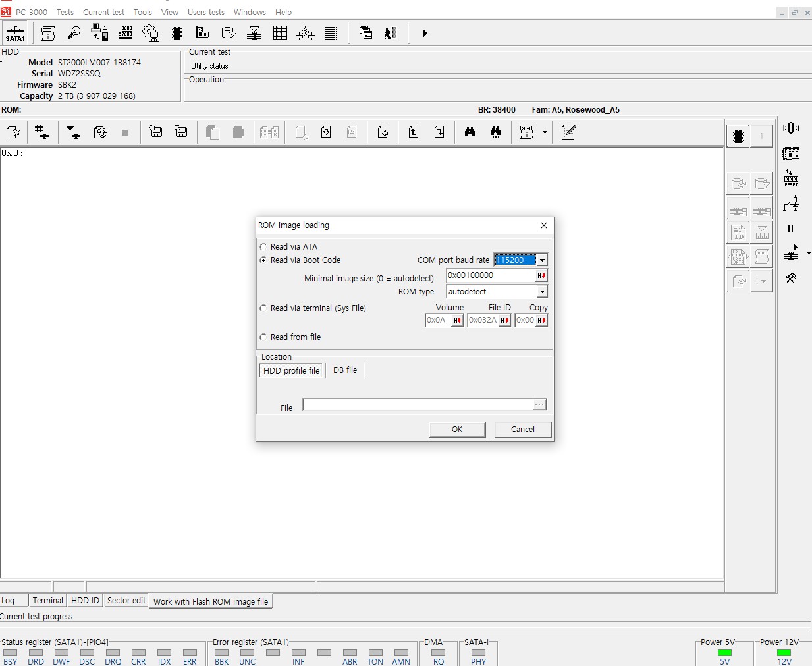Screen dimensions: 812x666
Task: Click the grid table icon in main toolbar
Action: click(x=280, y=33)
